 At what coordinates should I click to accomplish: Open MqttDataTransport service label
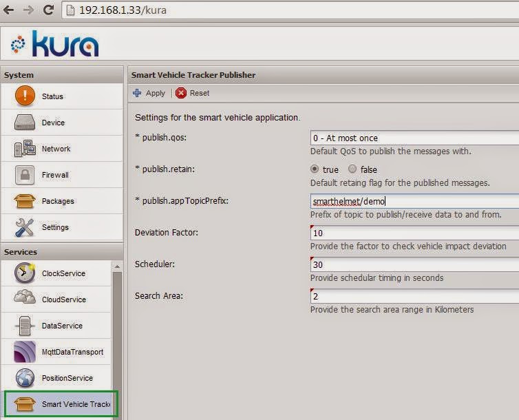(x=73, y=352)
